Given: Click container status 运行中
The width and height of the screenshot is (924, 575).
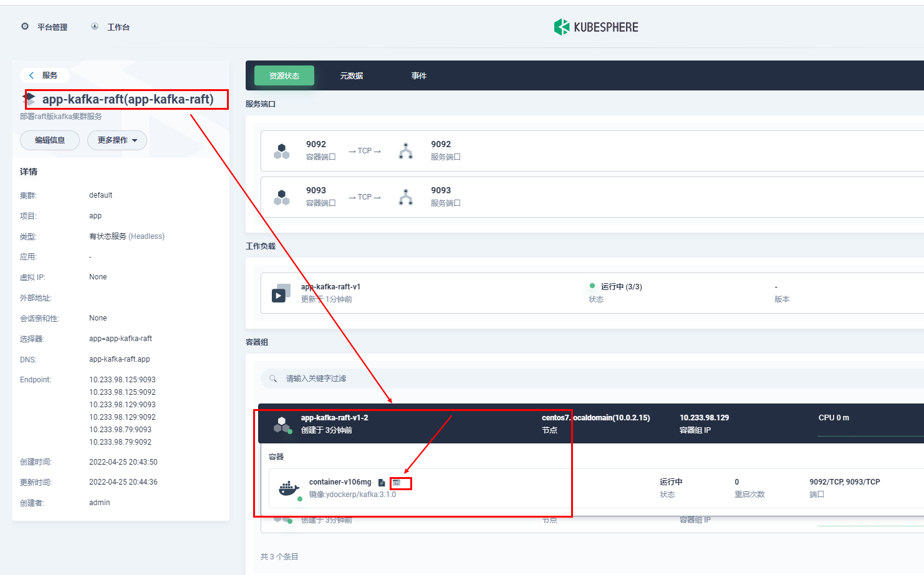Looking at the screenshot, I should [x=671, y=482].
